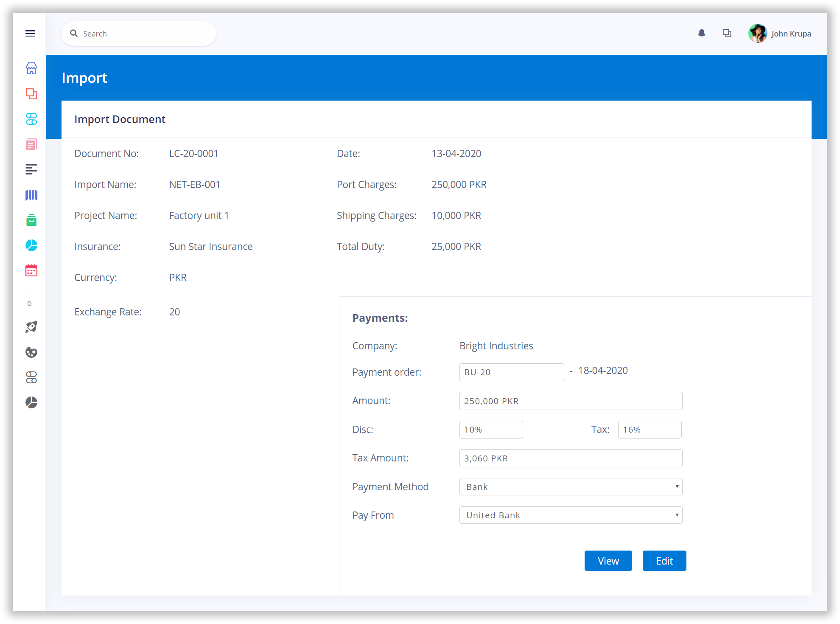Click the rocket icon in the sidebar
The height and width of the screenshot is (624, 840).
pos(31,327)
